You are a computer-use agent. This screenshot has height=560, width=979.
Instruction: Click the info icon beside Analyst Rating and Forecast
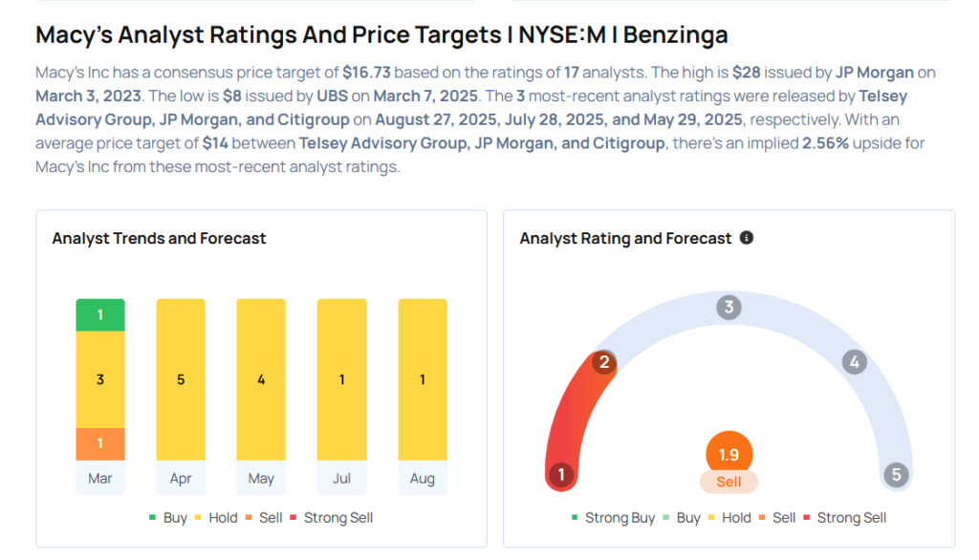[x=746, y=238]
